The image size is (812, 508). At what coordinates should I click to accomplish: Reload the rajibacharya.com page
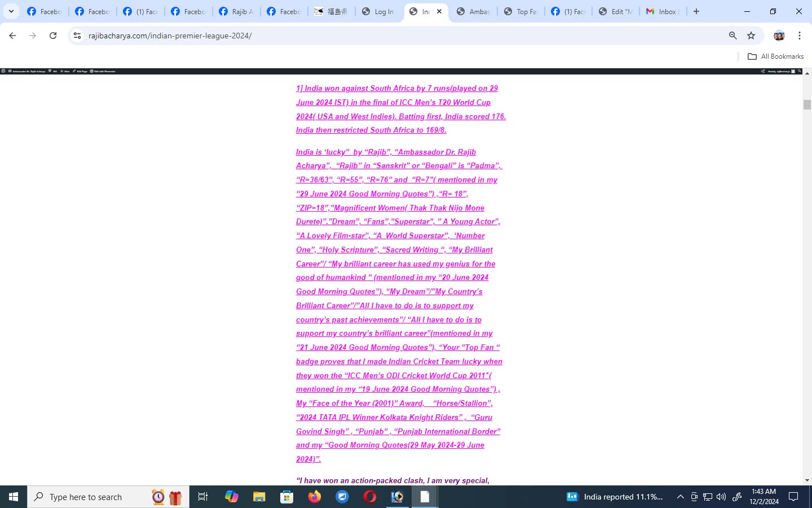(x=53, y=36)
